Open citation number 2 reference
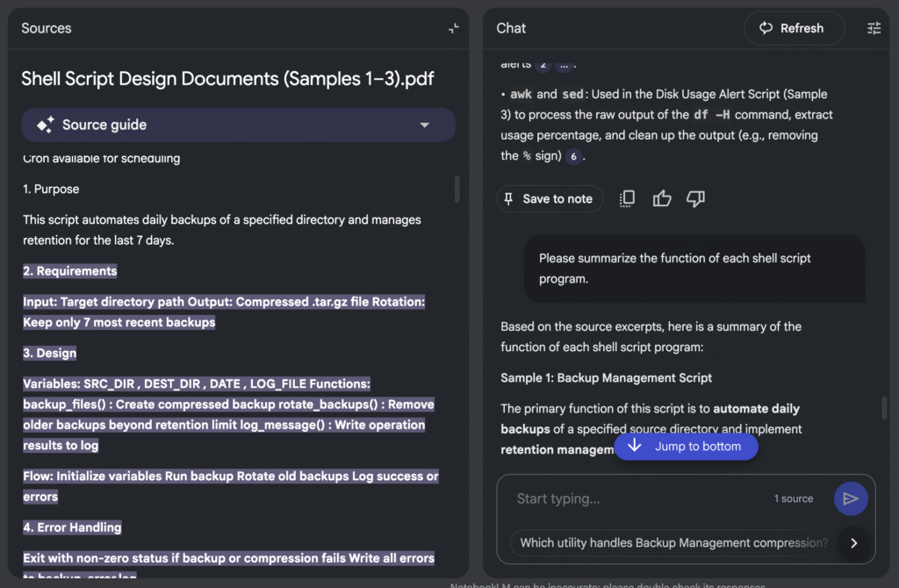The image size is (899, 588). pyautogui.click(x=543, y=65)
